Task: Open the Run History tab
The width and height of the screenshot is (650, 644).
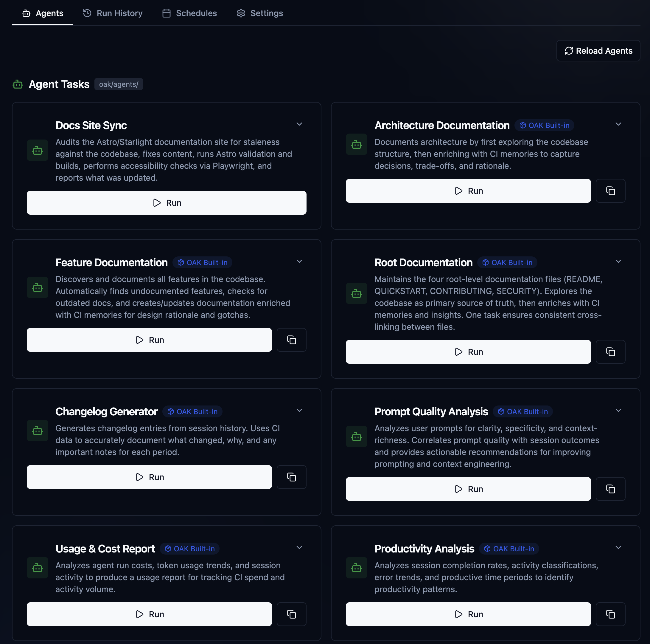Action: point(113,13)
